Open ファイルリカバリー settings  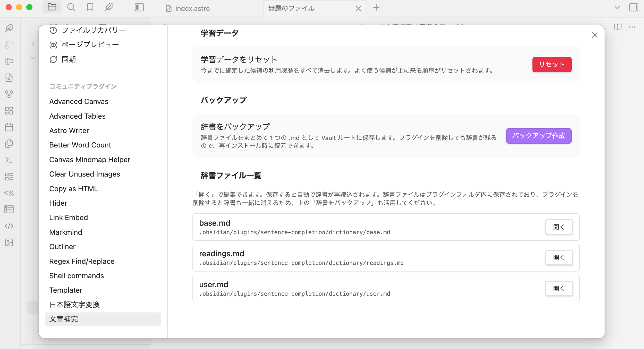point(103,30)
